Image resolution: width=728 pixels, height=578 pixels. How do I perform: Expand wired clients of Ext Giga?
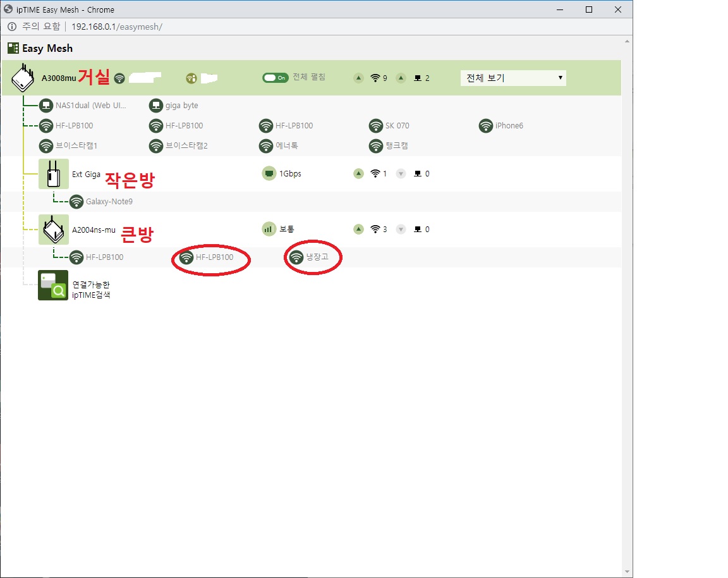(x=401, y=174)
